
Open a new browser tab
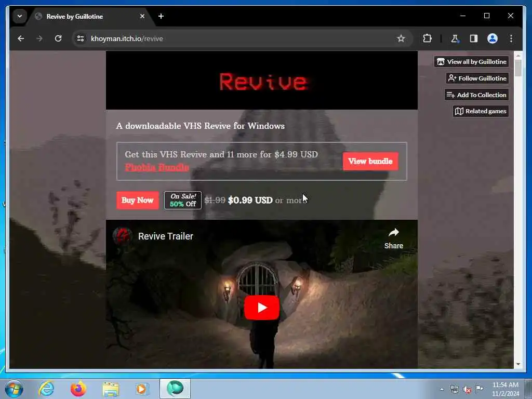coord(161,16)
